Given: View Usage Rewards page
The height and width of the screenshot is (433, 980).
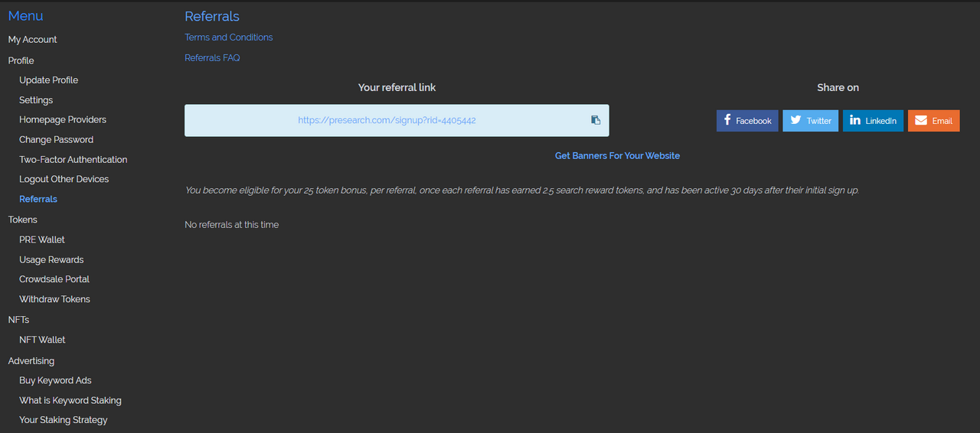Looking at the screenshot, I should 51,260.
